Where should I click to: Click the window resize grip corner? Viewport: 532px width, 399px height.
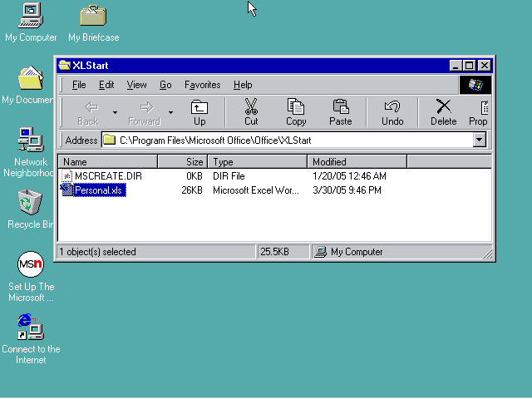click(487, 254)
